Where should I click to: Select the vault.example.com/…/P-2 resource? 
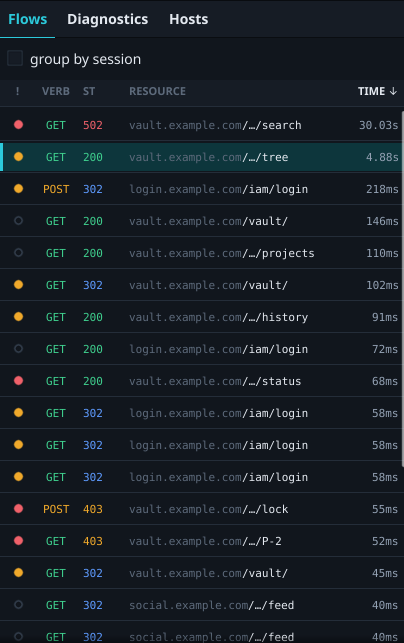205,541
